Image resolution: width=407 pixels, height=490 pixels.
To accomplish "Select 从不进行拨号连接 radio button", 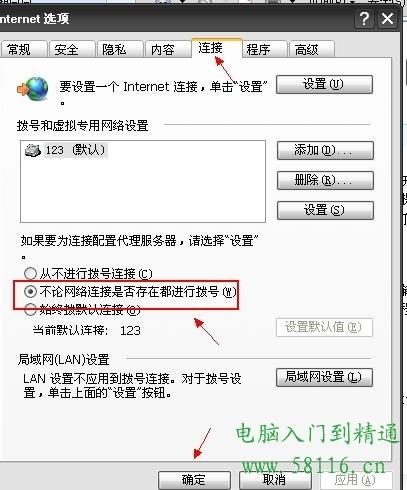I will pos(30,273).
